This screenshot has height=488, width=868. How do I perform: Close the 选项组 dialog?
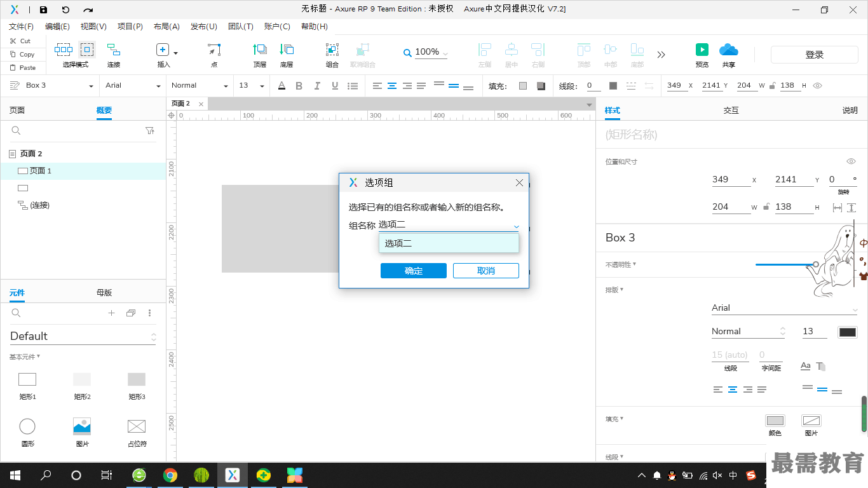click(x=519, y=182)
